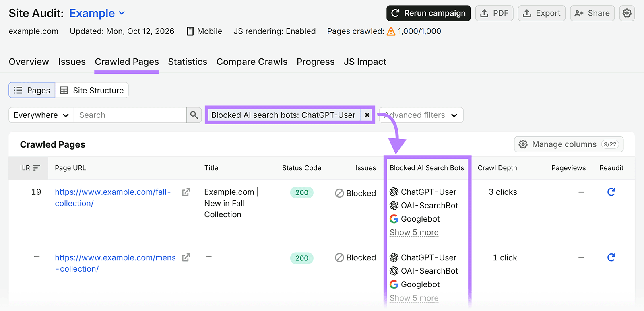Show 5 more bots for mens-collection
The width and height of the screenshot is (644, 311).
click(414, 298)
